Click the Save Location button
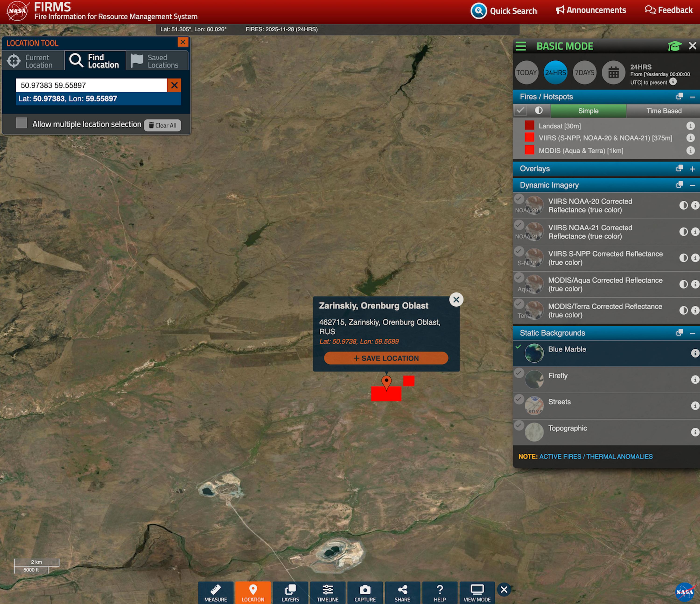Screen dimensions: 700x604 point(386,358)
